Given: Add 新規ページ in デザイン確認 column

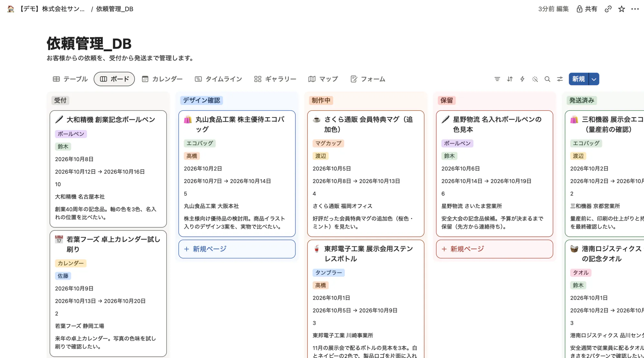Looking at the screenshot, I should [237, 249].
